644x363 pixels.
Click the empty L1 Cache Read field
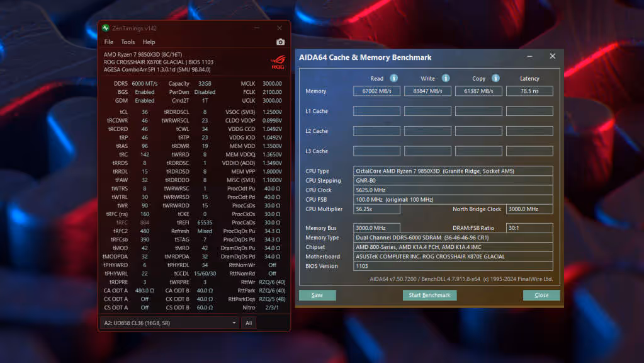[376, 111]
